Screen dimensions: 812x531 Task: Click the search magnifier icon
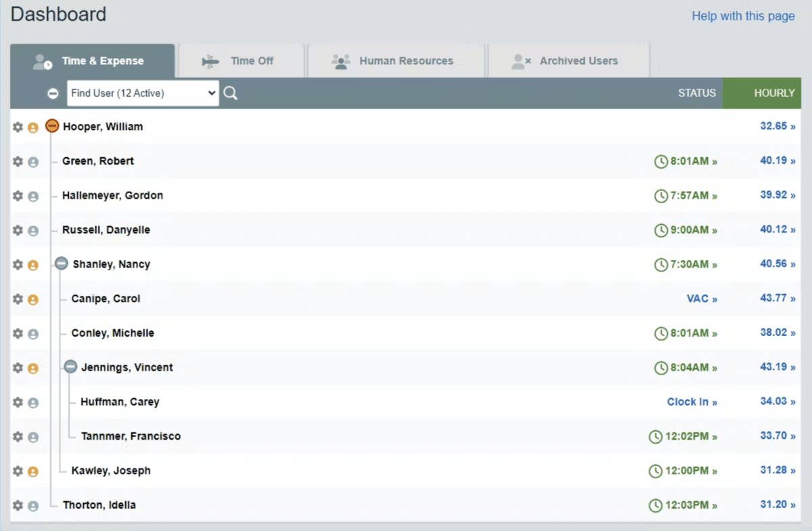(231, 93)
